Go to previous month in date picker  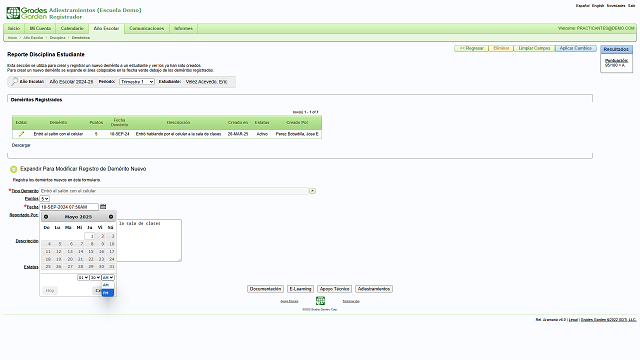coord(46,217)
